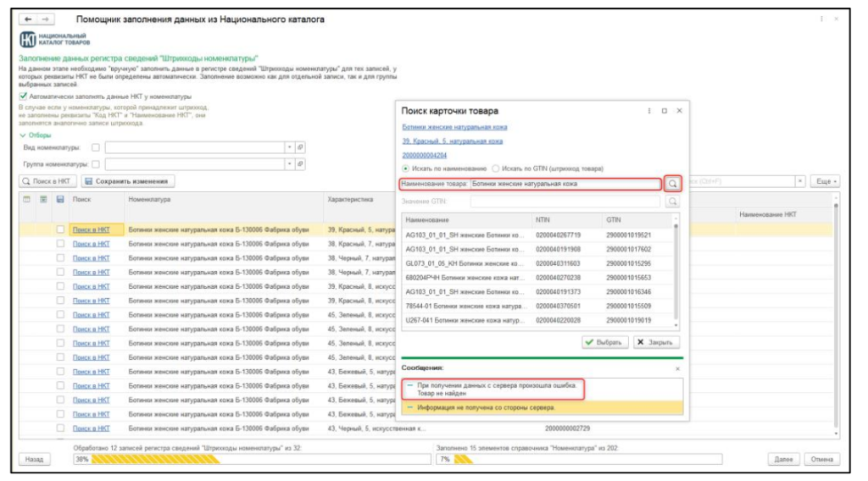Screen dimensions: 868x481
Task: Click the search icon next to GTIN value
Action: (673, 202)
